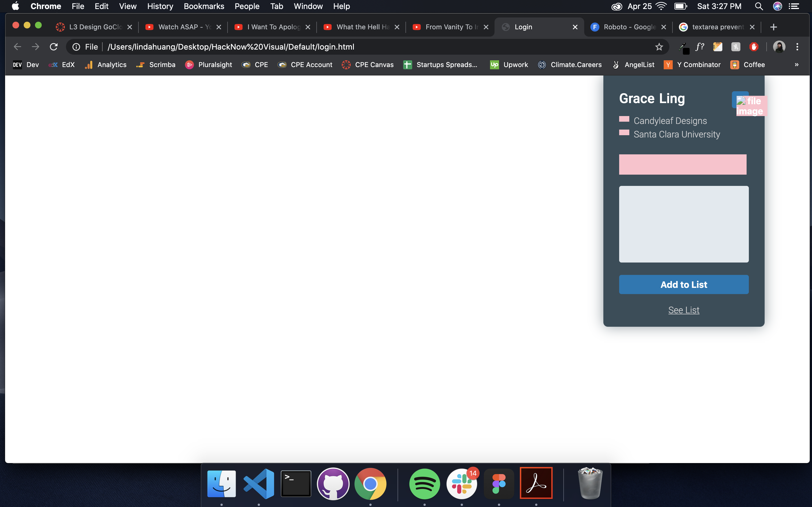This screenshot has width=812, height=507.
Task: Click the red hand ad-blocker extension icon
Action: 754,47
